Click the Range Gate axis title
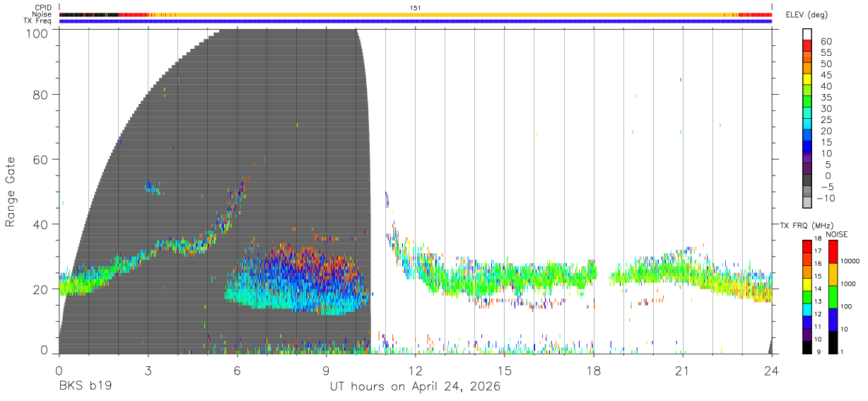 pyautogui.click(x=11, y=191)
